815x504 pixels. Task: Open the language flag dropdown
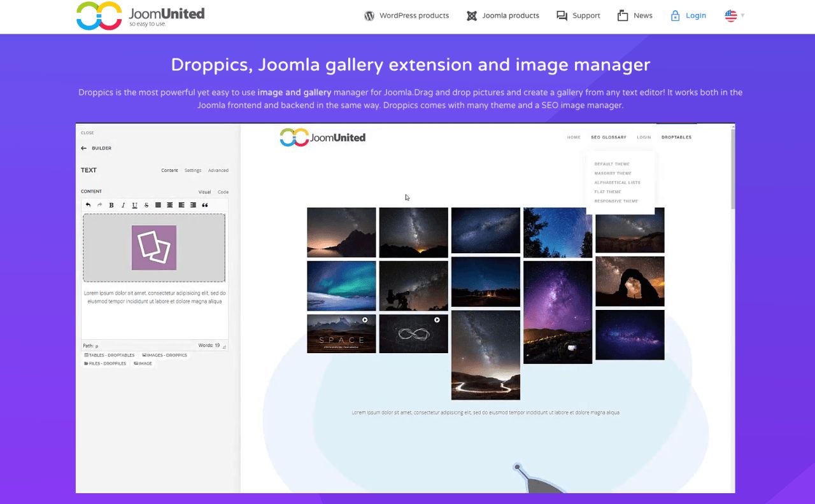coord(735,15)
